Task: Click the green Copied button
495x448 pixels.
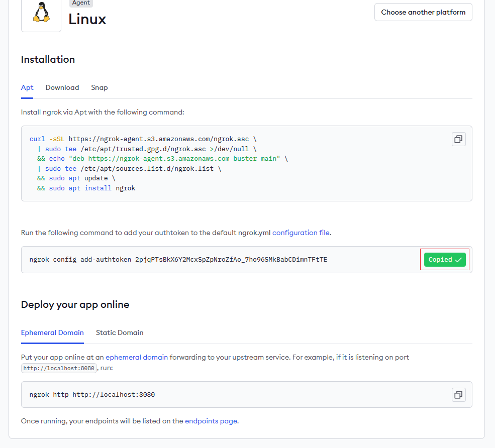Action: [x=444, y=260]
